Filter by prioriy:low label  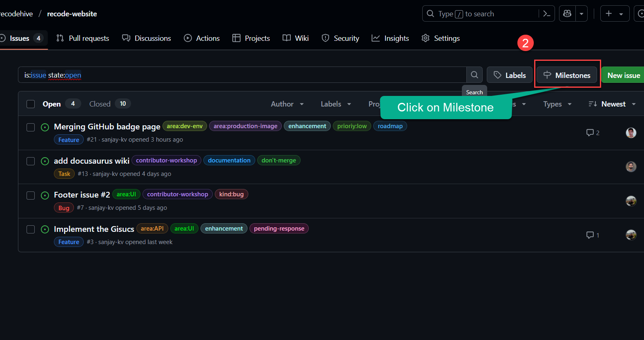(352, 126)
